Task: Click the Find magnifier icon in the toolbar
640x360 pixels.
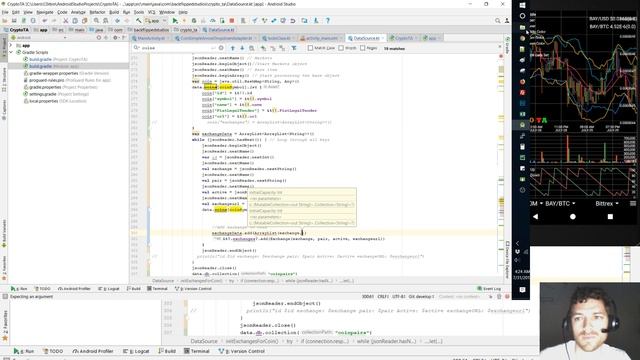Action: tap(96, 20)
